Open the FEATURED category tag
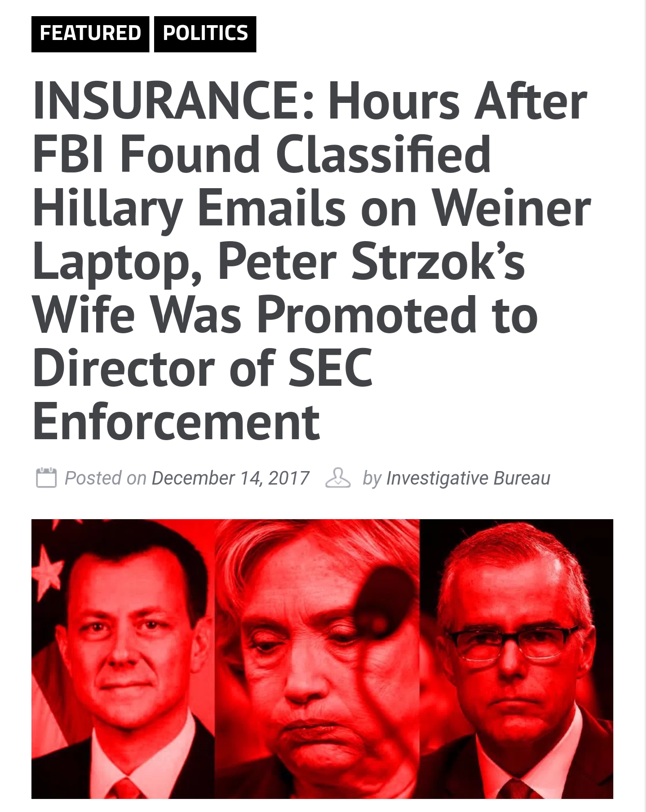The width and height of the screenshot is (646, 812). [90, 34]
